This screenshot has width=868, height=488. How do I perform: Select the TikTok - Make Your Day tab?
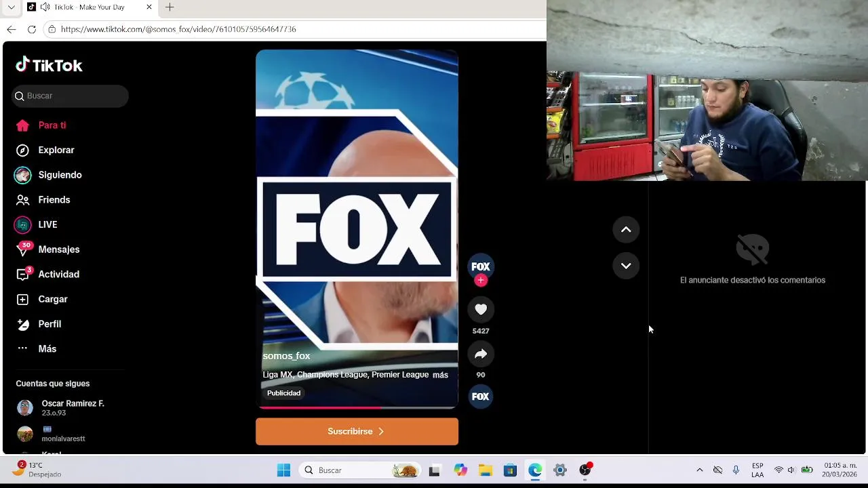point(91,7)
